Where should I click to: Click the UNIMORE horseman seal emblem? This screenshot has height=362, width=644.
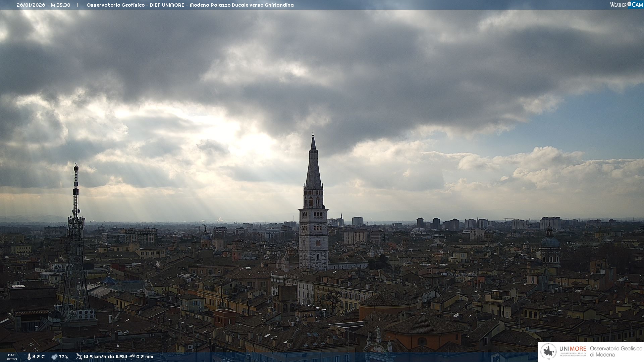pos(549,351)
